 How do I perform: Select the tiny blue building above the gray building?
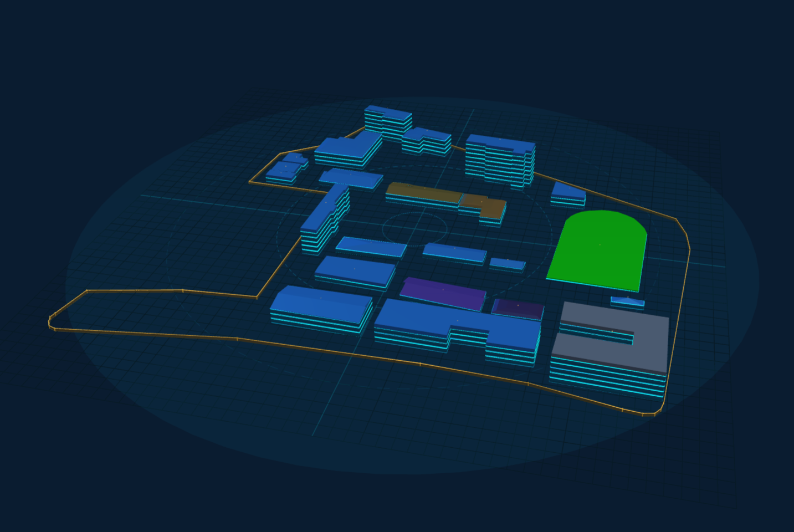click(x=628, y=302)
